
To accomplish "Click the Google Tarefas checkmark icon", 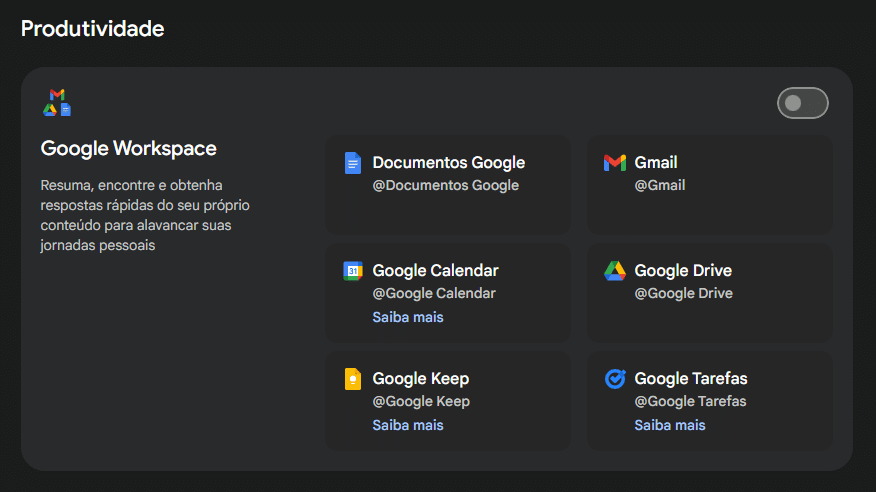I will point(615,379).
